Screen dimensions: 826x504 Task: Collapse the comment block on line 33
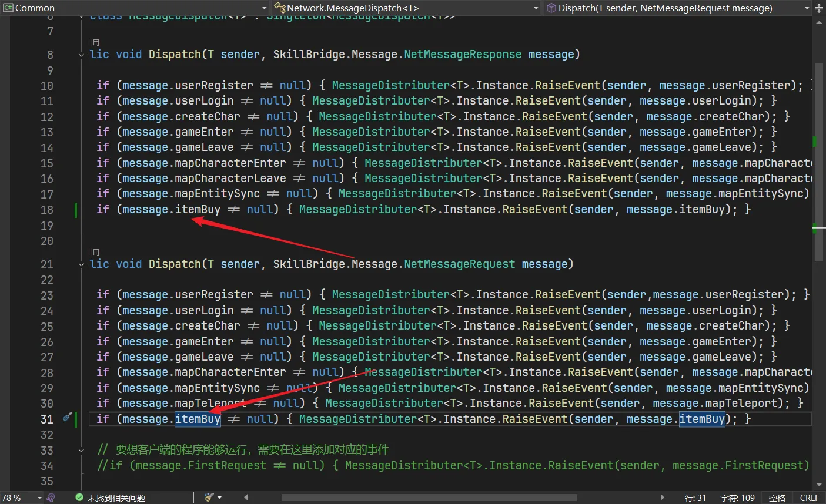(x=81, y=450)
